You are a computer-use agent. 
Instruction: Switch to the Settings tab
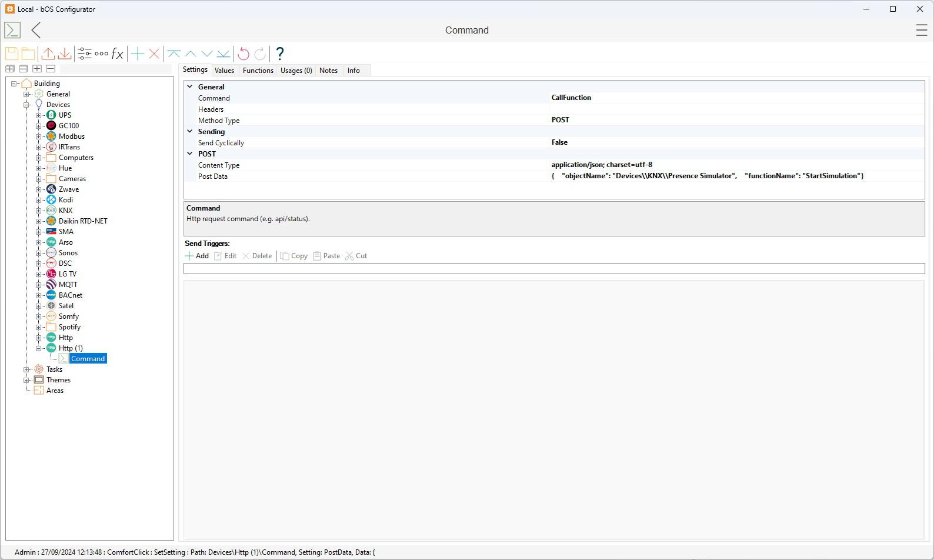pyautogui.click(x=195, y=69)
